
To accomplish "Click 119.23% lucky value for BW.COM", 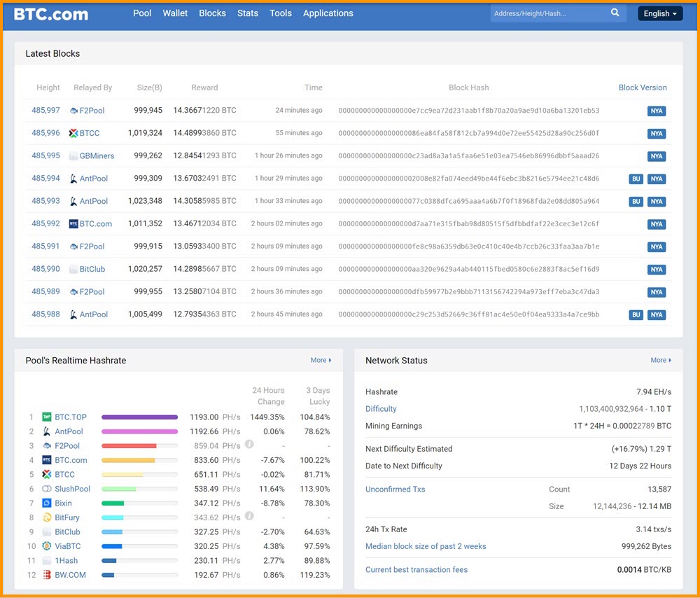I will click(x=315, y=575).
